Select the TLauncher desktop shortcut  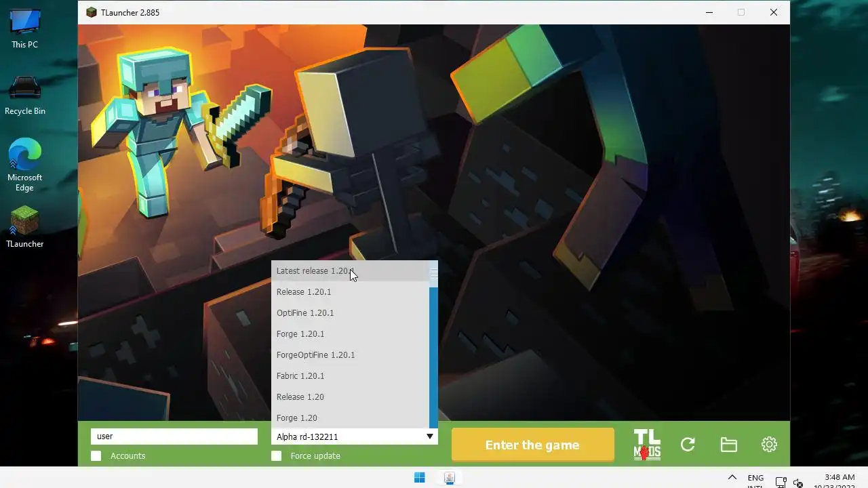[x=25, y=227]
